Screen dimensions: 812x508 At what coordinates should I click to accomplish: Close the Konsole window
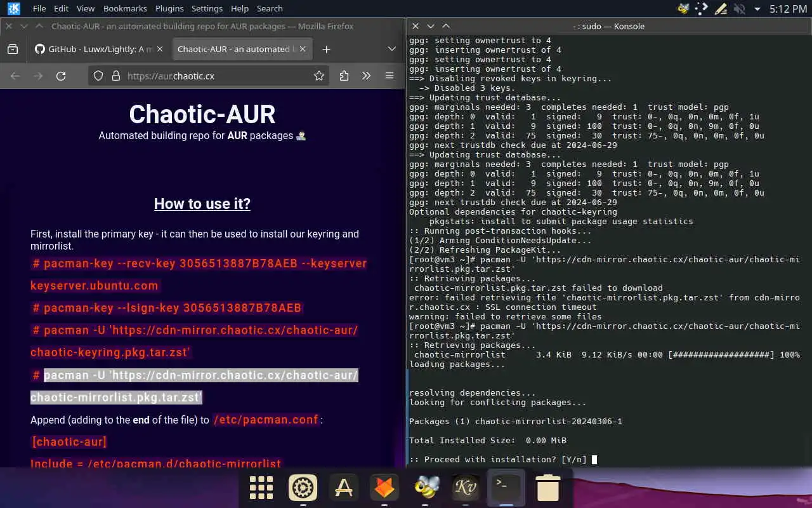coord(415,26)
